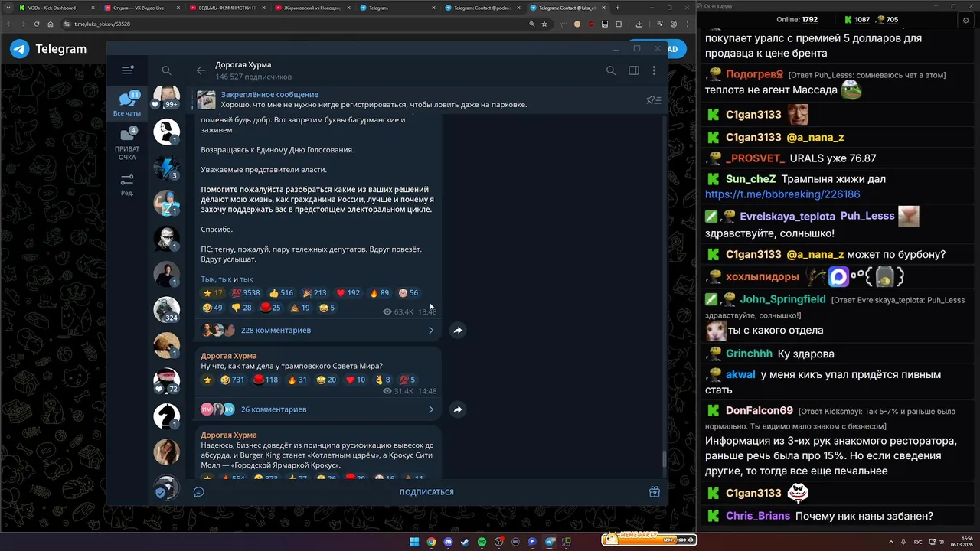Open chat with the 72 unread badge

[166, 380]
